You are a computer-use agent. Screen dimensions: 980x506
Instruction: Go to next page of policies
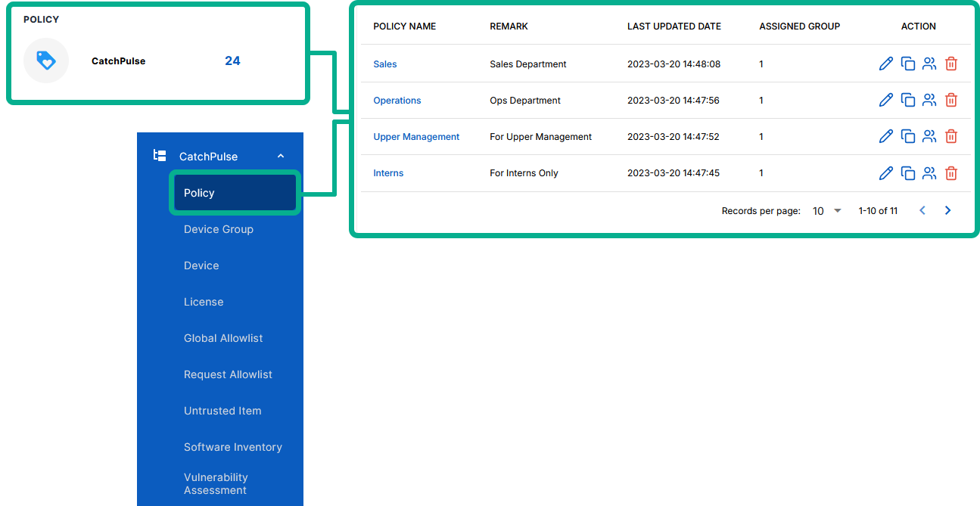947,211
